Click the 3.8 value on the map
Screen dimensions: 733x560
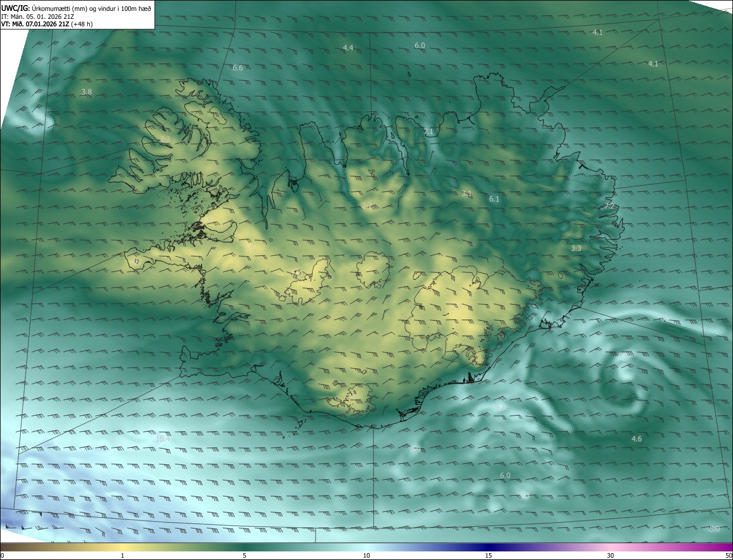click(x=86, y=92)
